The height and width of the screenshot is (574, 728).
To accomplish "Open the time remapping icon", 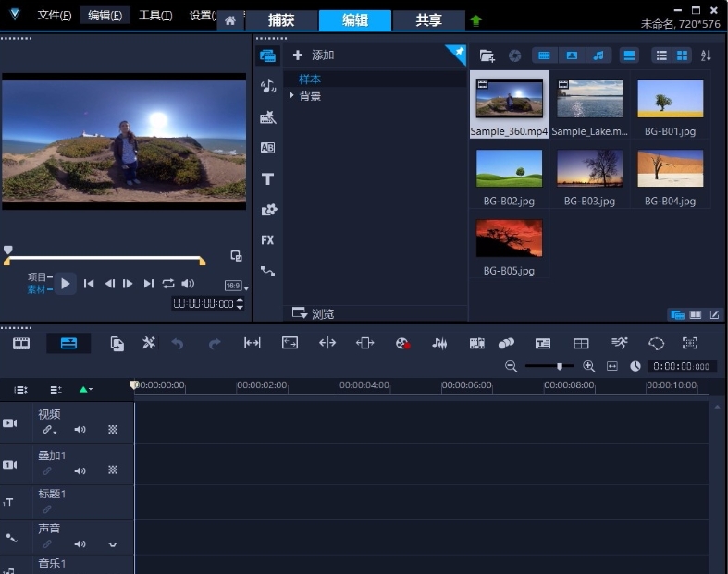I will coord(620,343).
